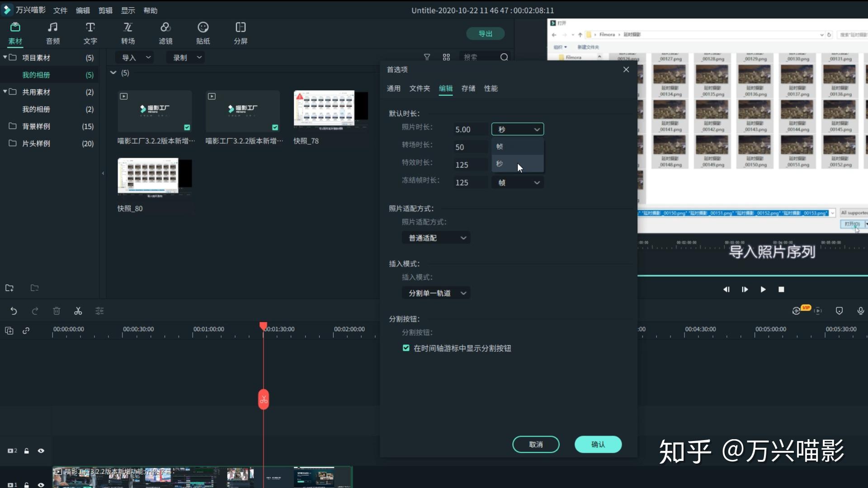Click the scissors split icon in toolbar
The width and height of the screenshot is (868, 488).
point(78,311)
